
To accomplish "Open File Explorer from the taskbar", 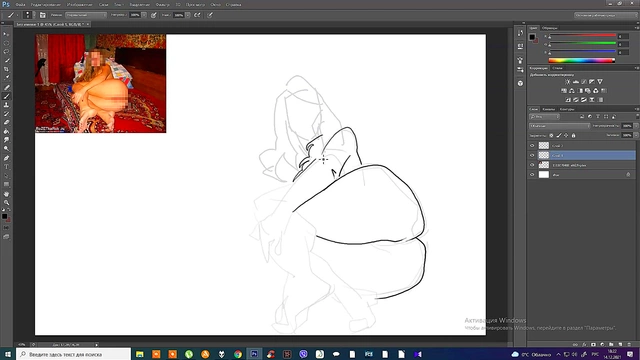I will coord(140,354).
